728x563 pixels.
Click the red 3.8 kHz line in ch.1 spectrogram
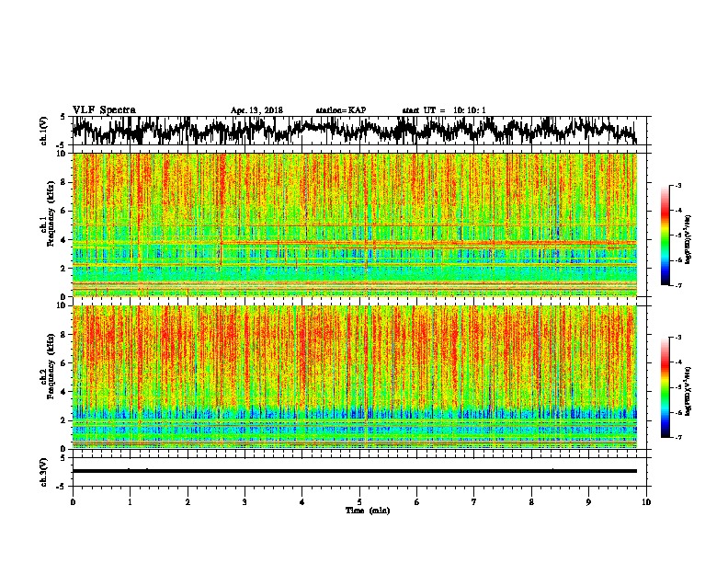428,243
